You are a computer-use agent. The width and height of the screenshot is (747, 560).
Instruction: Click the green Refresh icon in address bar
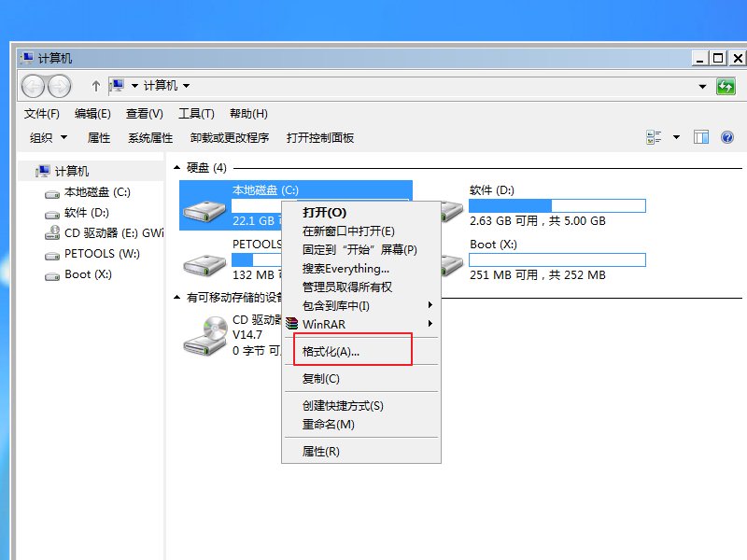[727, 86]
